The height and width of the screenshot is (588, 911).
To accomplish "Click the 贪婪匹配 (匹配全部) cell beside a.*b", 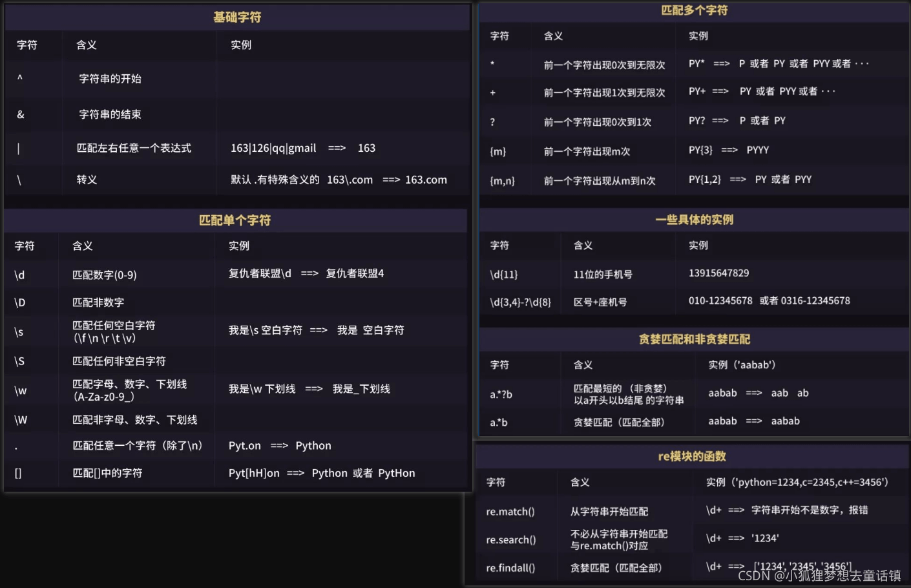I will [x=619, y=423].
